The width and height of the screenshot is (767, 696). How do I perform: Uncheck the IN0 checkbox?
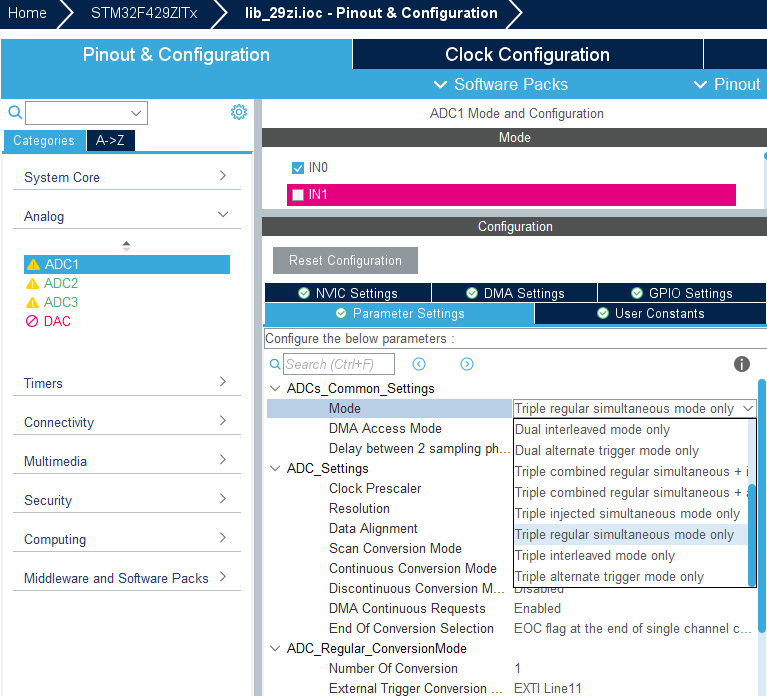pos(297,168)
